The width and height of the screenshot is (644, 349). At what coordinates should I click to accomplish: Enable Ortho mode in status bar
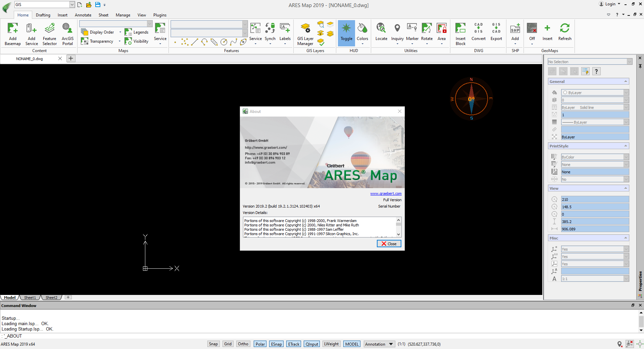(243, 344)
